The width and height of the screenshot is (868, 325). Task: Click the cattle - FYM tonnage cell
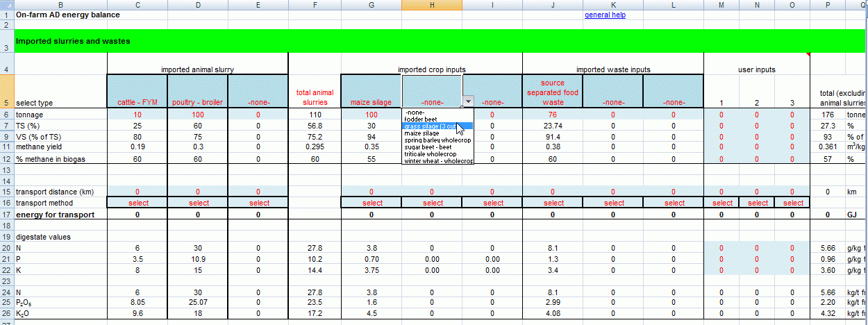[x=137, y=114]
